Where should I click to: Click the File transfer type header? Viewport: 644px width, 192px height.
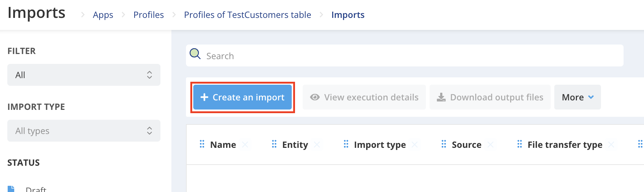(x=565, y=145)
